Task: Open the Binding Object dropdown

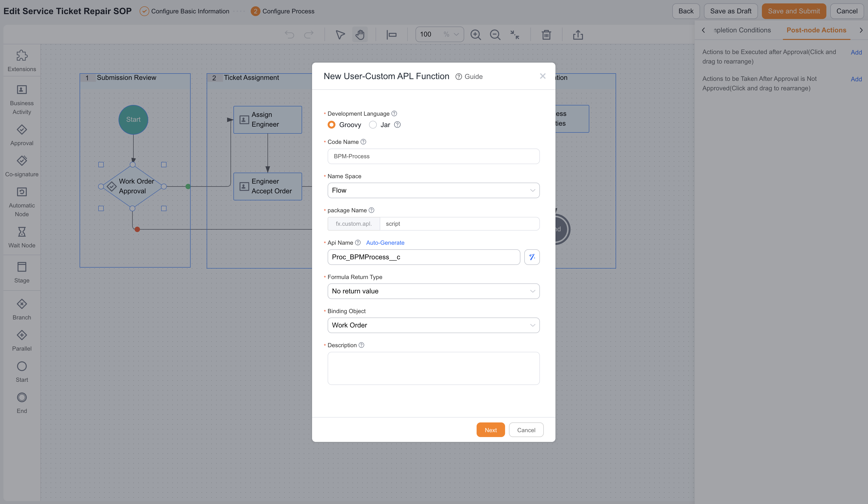Action: click(433, 325)
